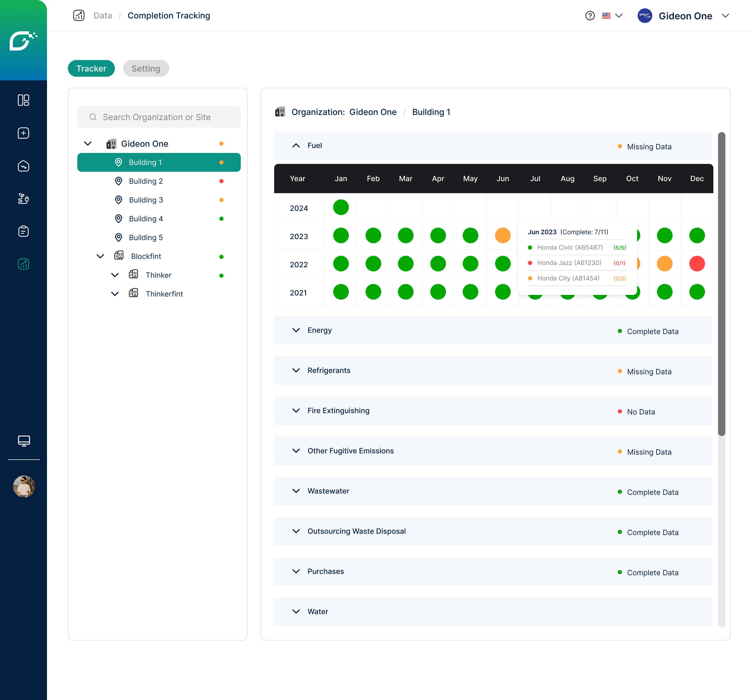The image size is (752, 700).
Task: Click the Data breadcrumb link
Action: coord(103,16)
